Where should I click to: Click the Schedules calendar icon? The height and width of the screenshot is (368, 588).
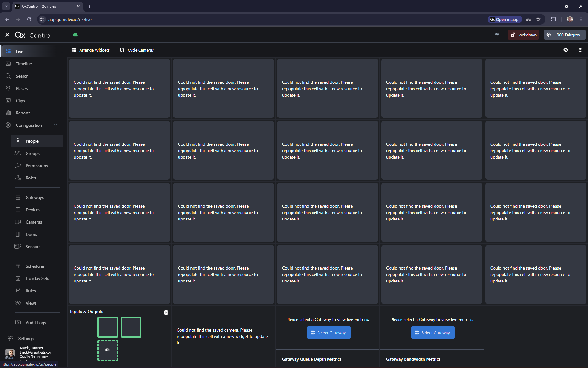[18, 266]
